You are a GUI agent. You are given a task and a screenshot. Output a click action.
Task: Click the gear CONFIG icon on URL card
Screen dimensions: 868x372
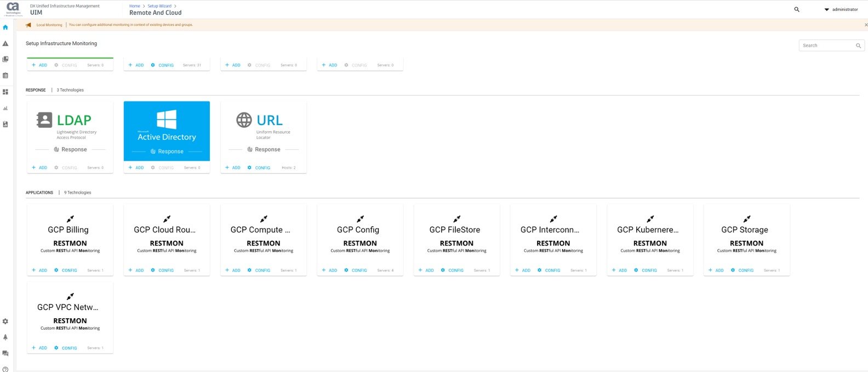click(x=250, y=167)
